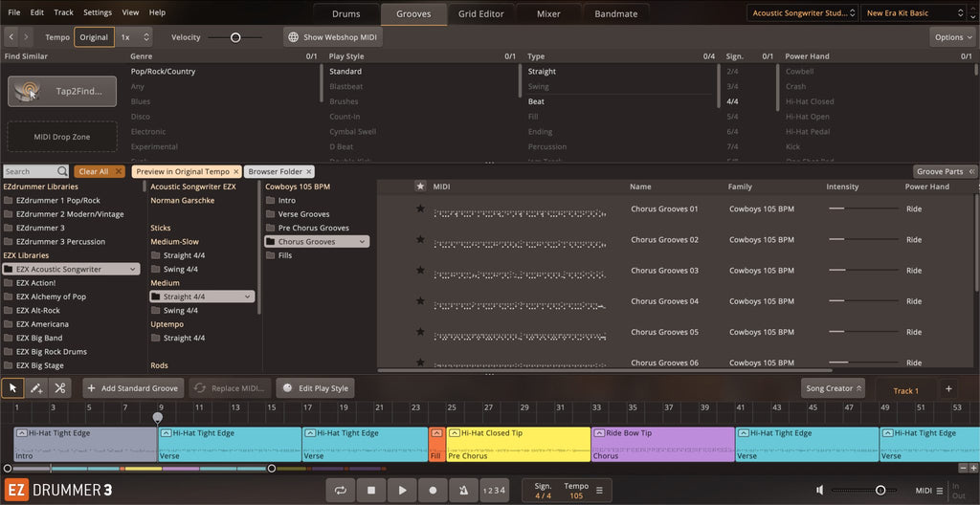Screen dimensions: 980x505
Task: Expand the Song Creator panel
Action: pos(833,388)
